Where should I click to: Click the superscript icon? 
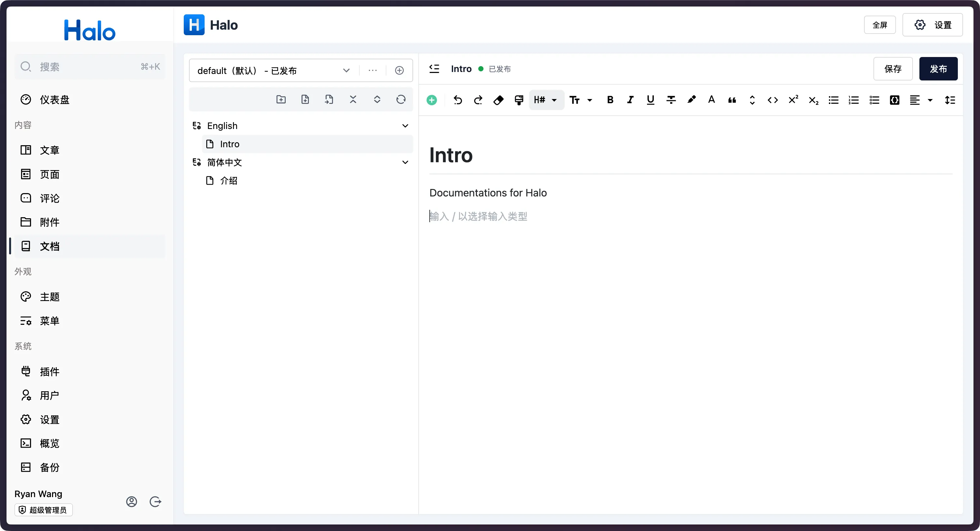tap(793, 100)
